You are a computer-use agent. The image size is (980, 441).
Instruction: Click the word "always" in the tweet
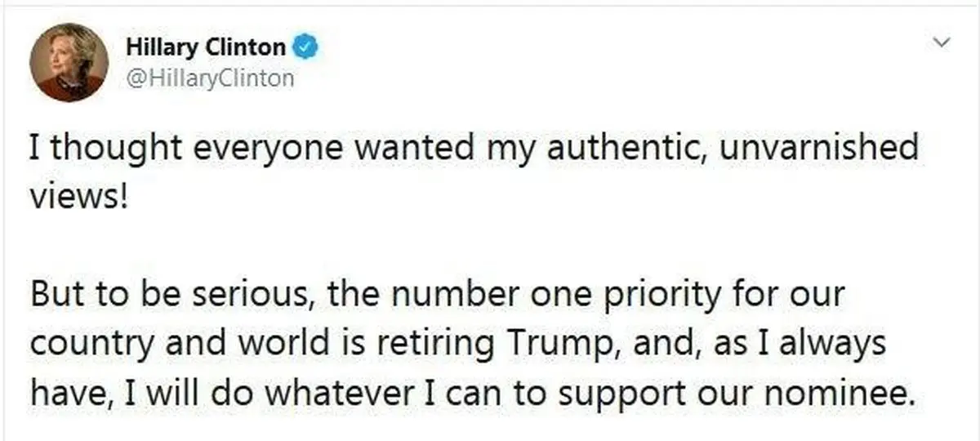click(x=835, y=345)
